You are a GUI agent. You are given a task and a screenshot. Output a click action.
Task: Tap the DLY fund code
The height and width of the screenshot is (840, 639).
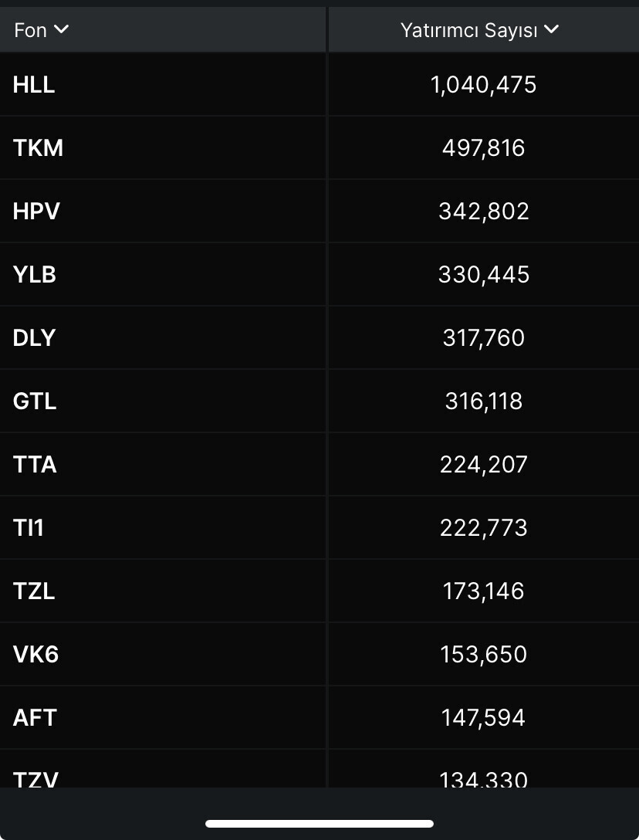pos(34,338)
